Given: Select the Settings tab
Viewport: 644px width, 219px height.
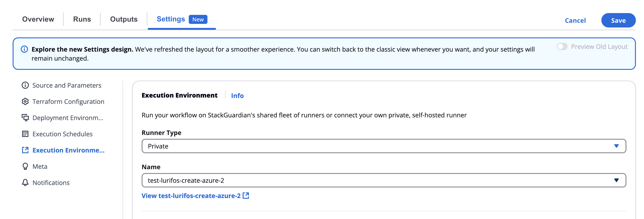Looking at the screenshot, I should [171, 19].
